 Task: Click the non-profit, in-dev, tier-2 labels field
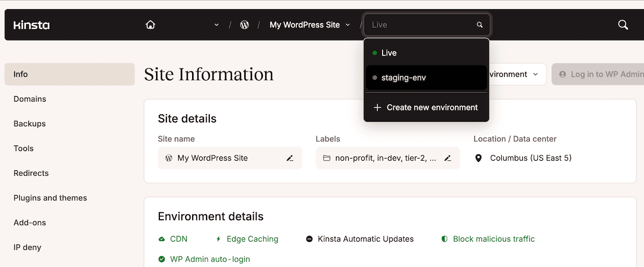pos(387,158)
